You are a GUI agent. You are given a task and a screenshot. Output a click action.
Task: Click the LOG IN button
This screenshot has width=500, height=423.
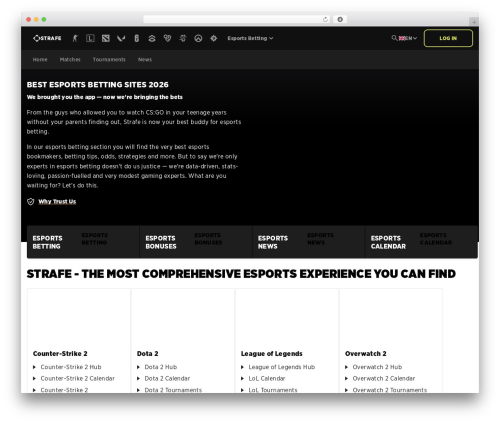coord(448,38)
